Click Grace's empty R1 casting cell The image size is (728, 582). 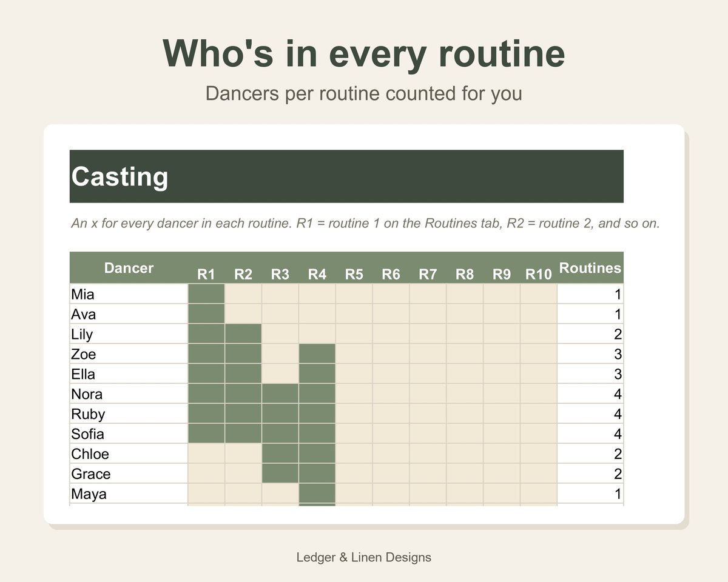206,474
